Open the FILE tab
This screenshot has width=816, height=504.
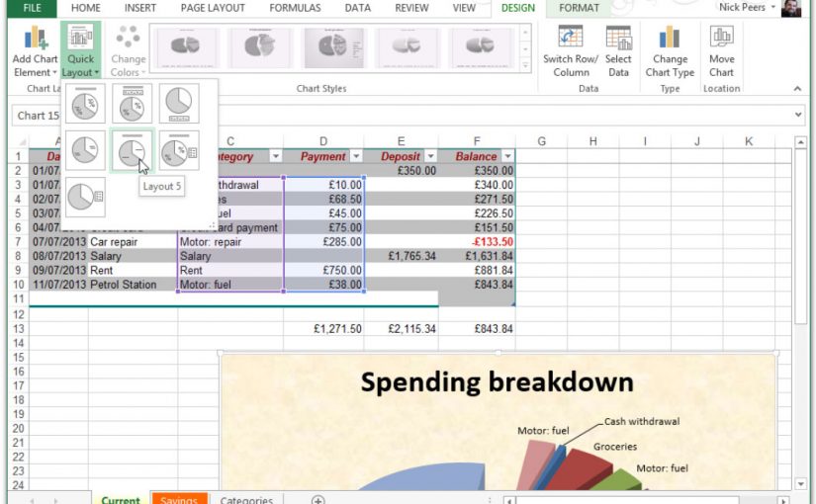pos(32,8)
